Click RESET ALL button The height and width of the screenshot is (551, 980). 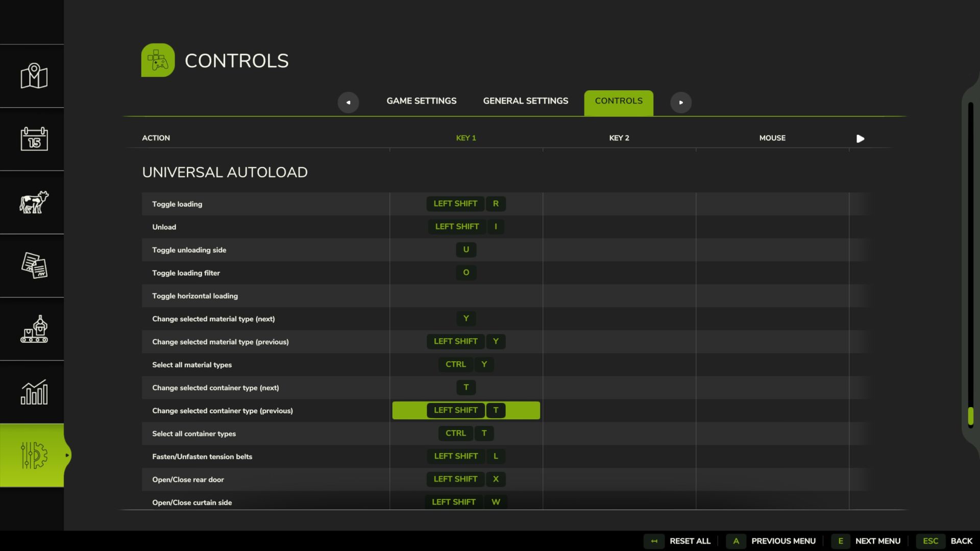pos(690,540)
